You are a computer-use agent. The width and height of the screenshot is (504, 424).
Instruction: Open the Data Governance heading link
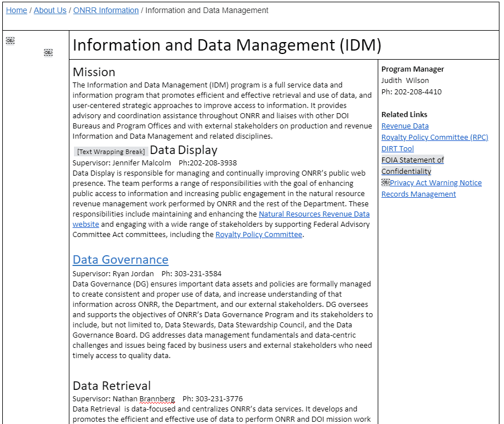[x=121, y=260]
